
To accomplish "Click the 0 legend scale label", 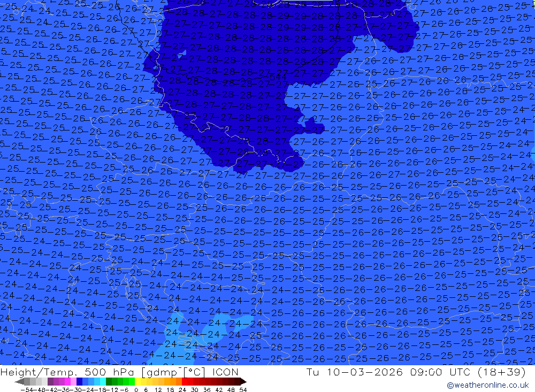I will 136,390.
